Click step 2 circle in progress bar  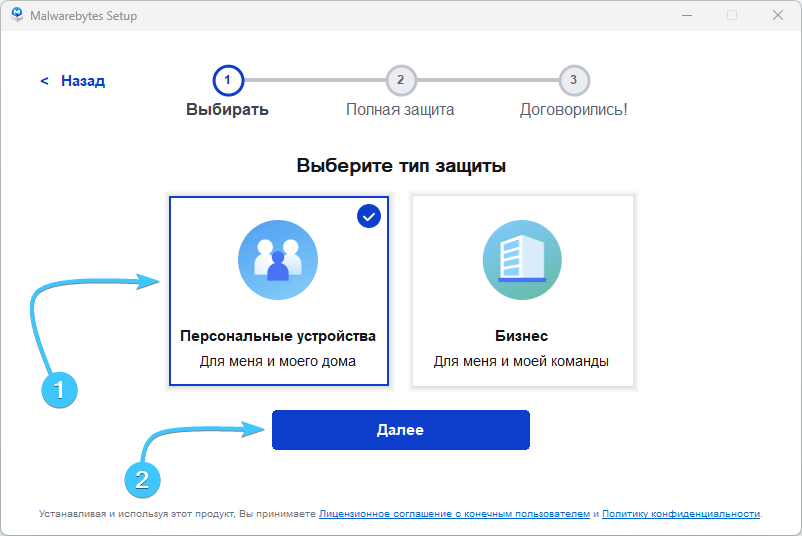400,79
